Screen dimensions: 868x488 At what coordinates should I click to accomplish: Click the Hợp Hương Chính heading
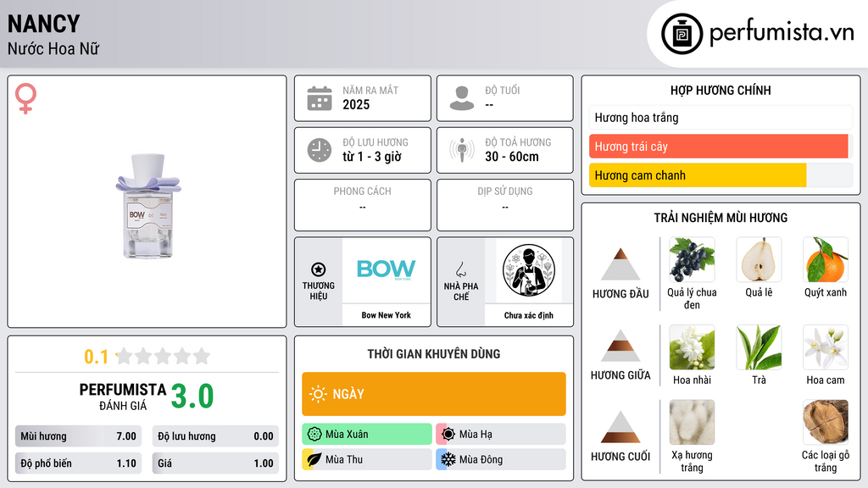[721, 90]
